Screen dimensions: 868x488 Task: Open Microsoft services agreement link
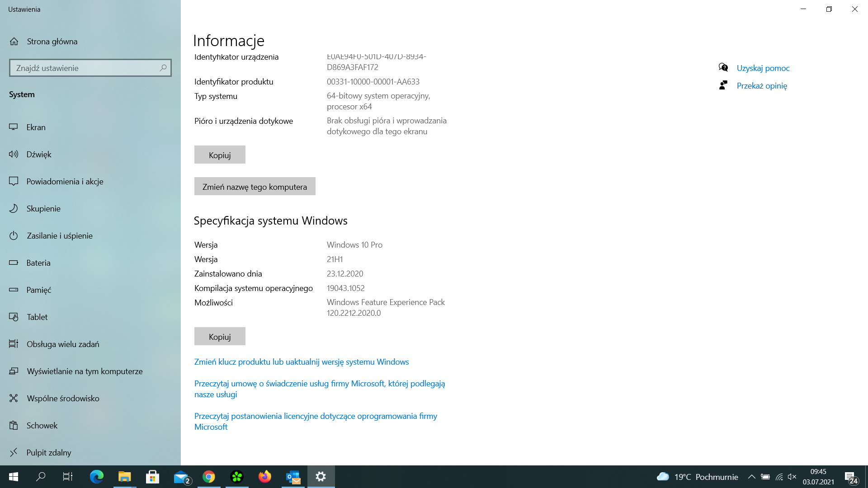point(320,389)
